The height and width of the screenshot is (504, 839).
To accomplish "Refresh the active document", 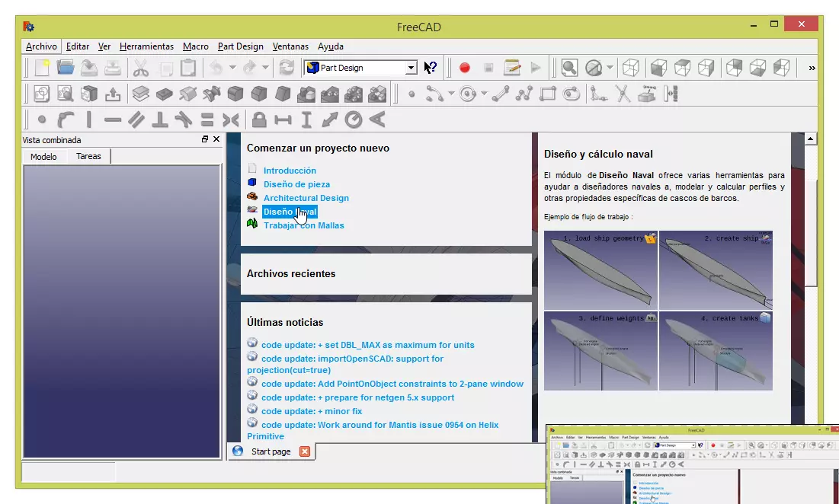I will pyautogui.click(x=287, y=68).
